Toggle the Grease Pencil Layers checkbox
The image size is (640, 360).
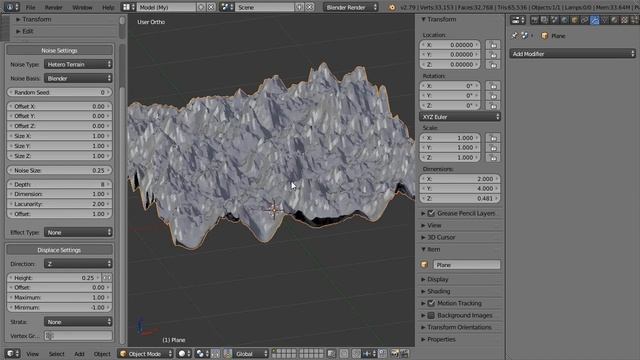pos(431,213)
